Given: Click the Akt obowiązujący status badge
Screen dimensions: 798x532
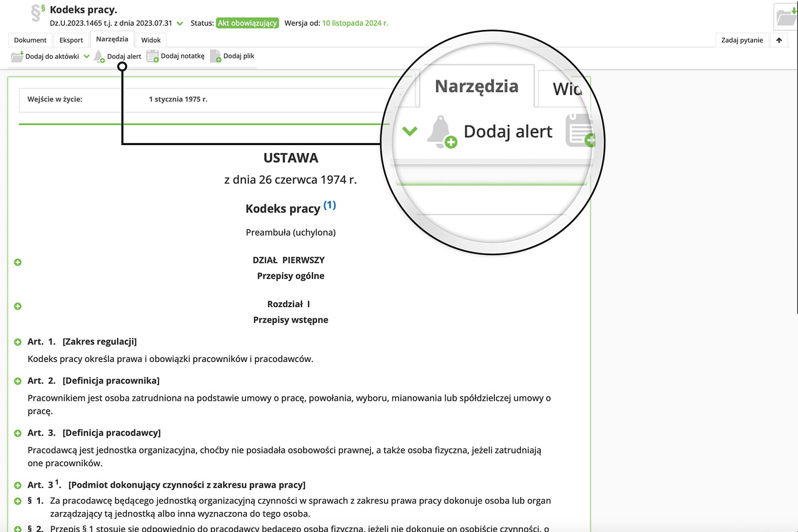Looking at the screenshot, I should click(x=247, y=23).
